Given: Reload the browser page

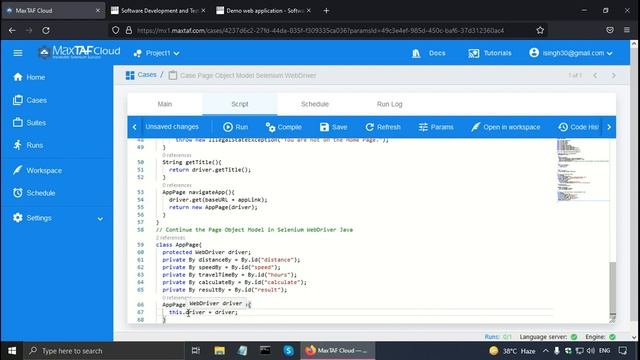Looking at the screenshot, I should pyautogui.click(x=46, y=30).
